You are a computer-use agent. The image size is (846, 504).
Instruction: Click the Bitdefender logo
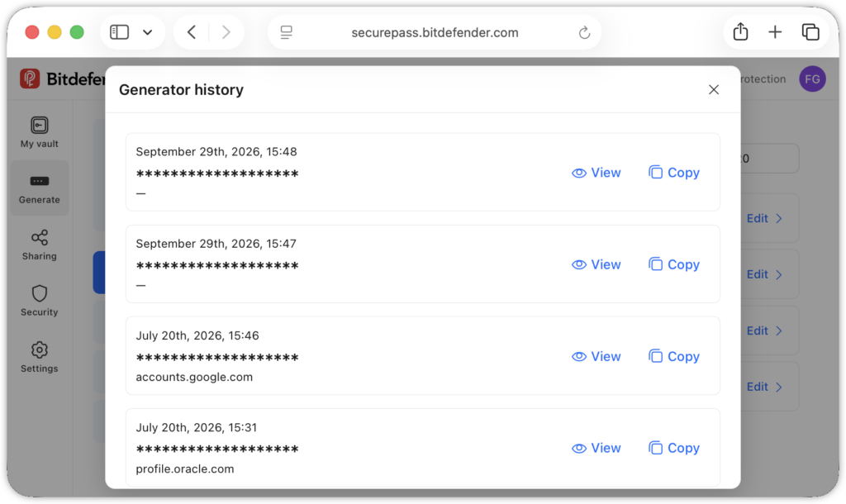point(62,78)
